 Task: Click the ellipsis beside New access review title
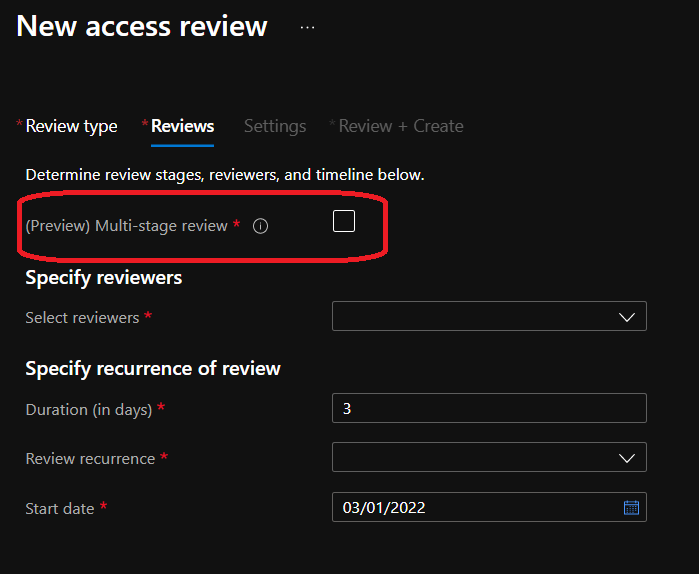tap(307, 28)
